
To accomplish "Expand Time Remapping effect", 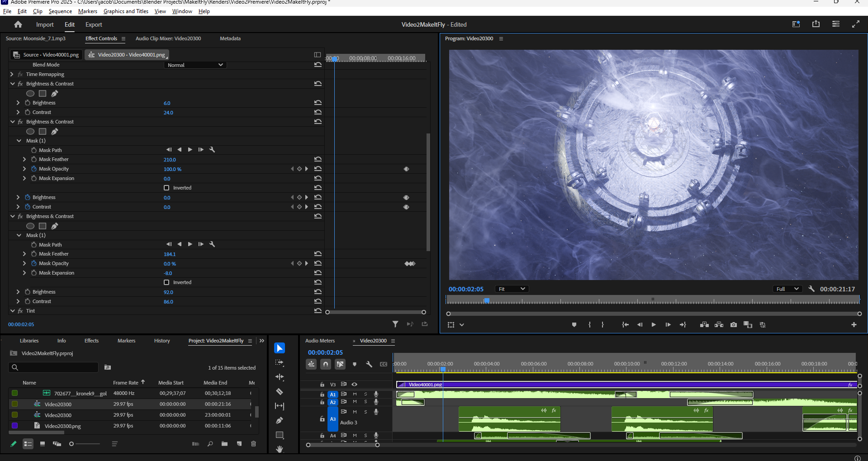I will [12, 74].
